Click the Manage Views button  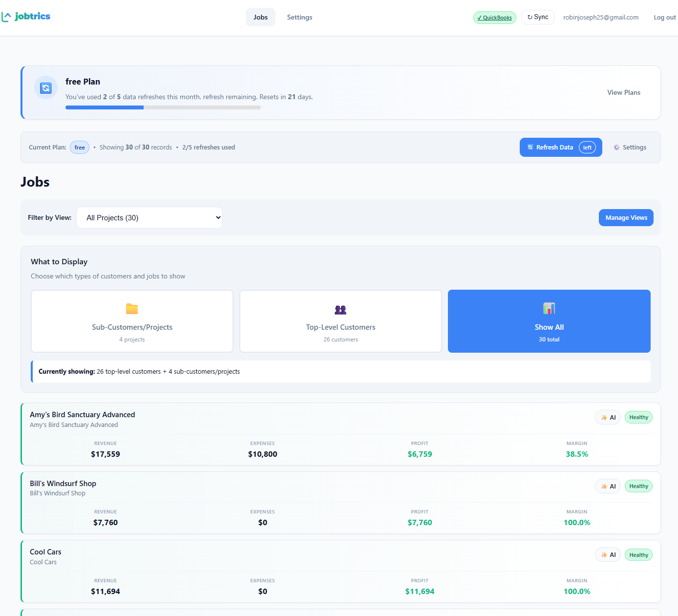(x=626, y=218)
